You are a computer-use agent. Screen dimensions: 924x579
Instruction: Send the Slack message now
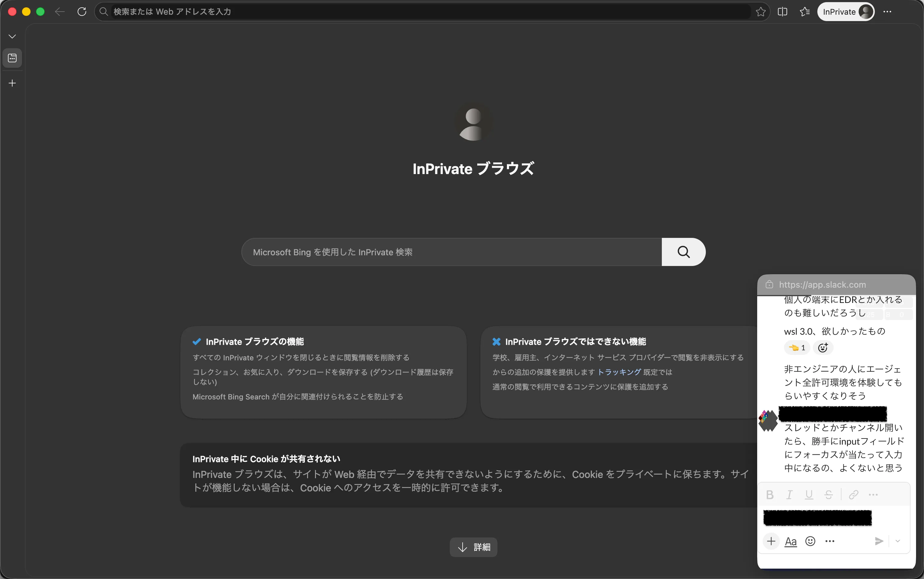[879, 541]
